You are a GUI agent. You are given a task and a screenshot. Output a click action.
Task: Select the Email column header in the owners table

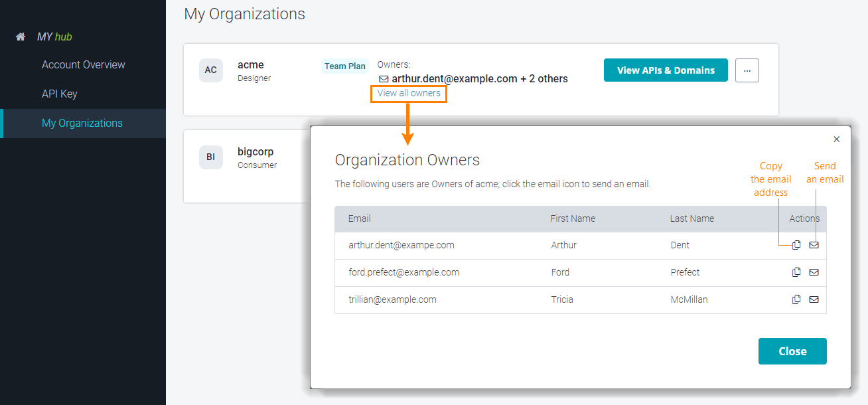tap(358, 218)
